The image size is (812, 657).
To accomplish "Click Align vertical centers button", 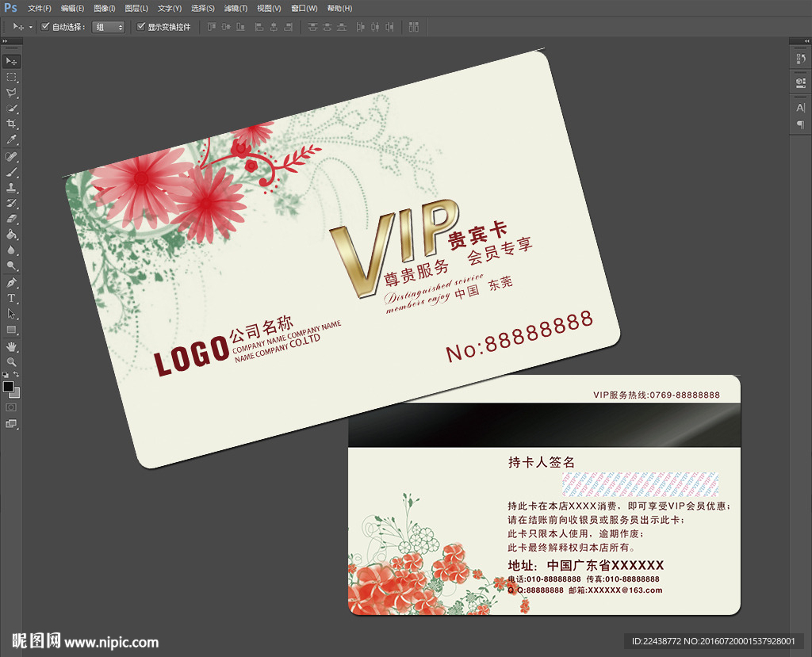I will coord(226,26).
